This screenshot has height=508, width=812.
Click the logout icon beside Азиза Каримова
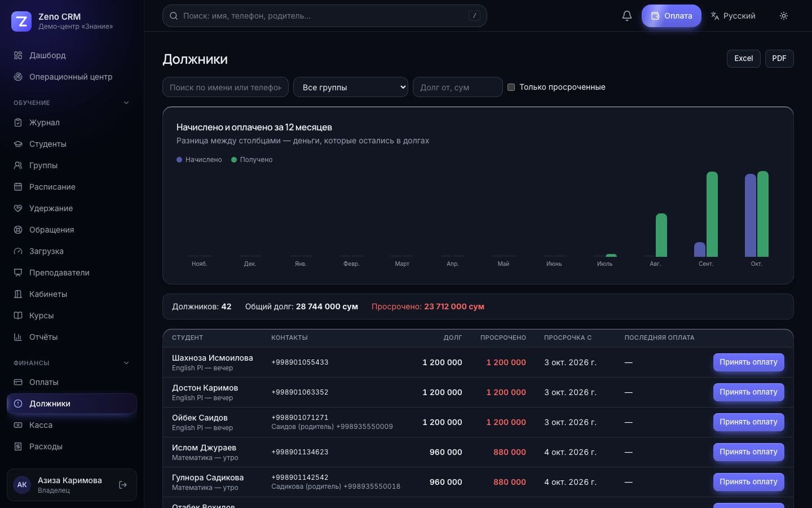click(123, 485)
